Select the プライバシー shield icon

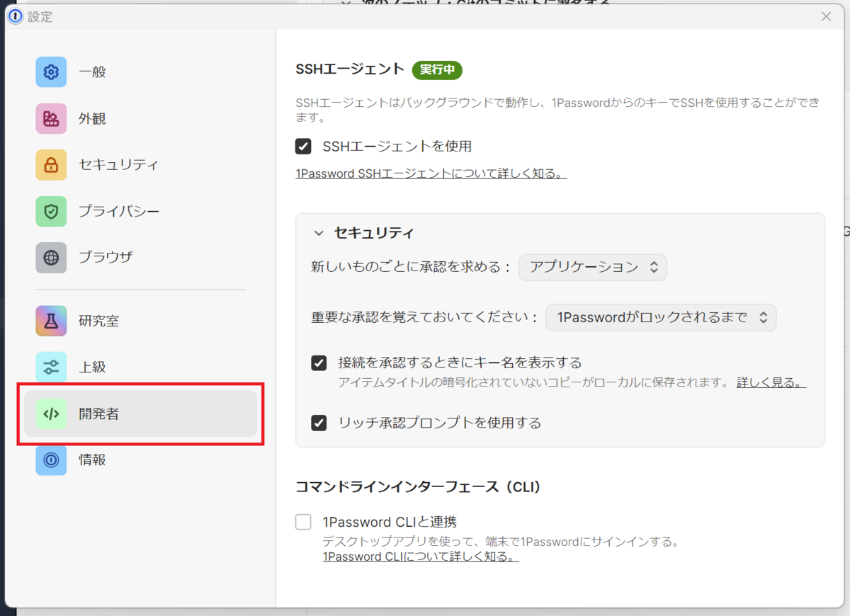[x=51, y=211]
